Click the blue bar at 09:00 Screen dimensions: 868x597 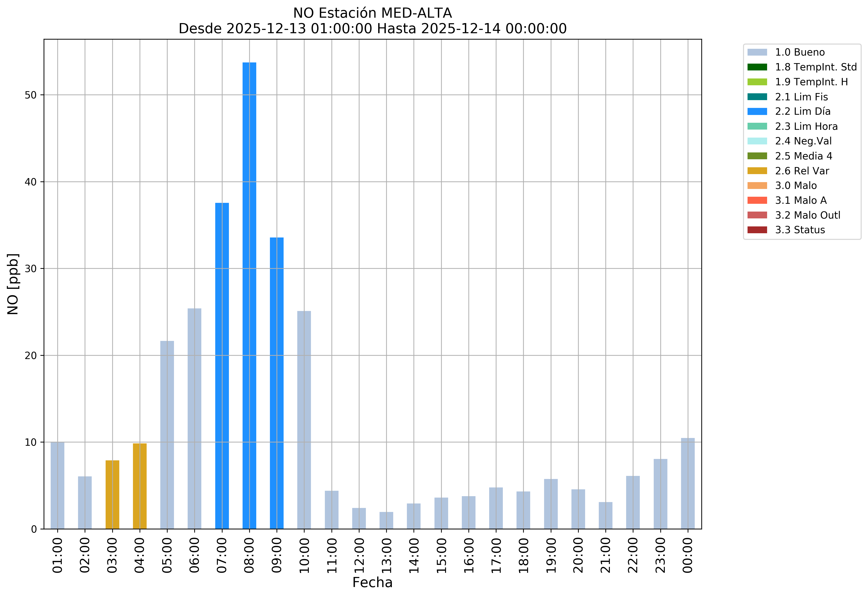277,383
